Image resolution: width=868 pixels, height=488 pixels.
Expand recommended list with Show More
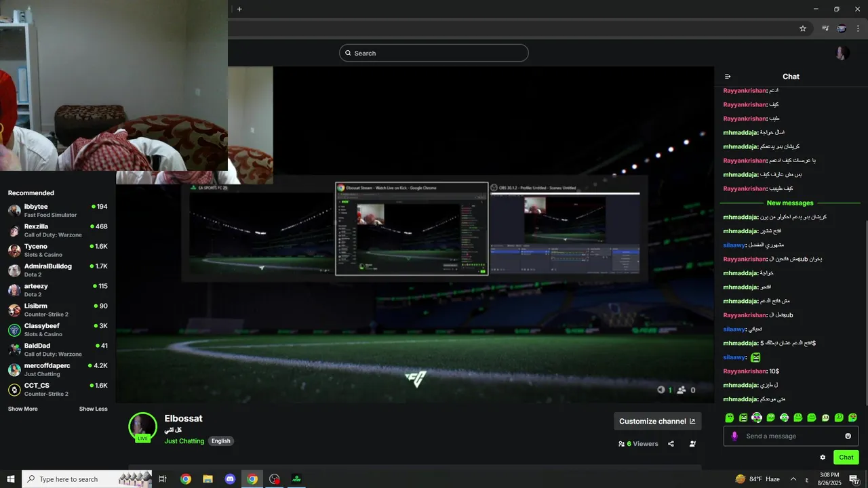pos(23,409)
